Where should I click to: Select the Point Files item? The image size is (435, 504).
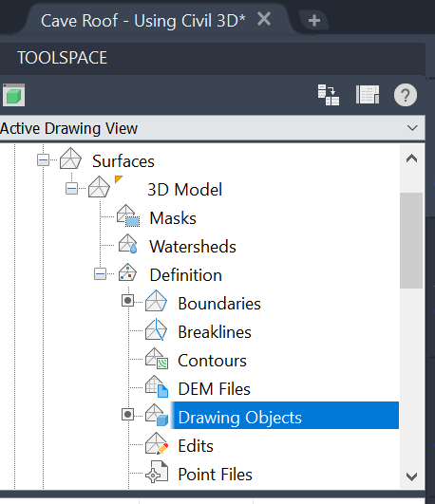(216, 475)
